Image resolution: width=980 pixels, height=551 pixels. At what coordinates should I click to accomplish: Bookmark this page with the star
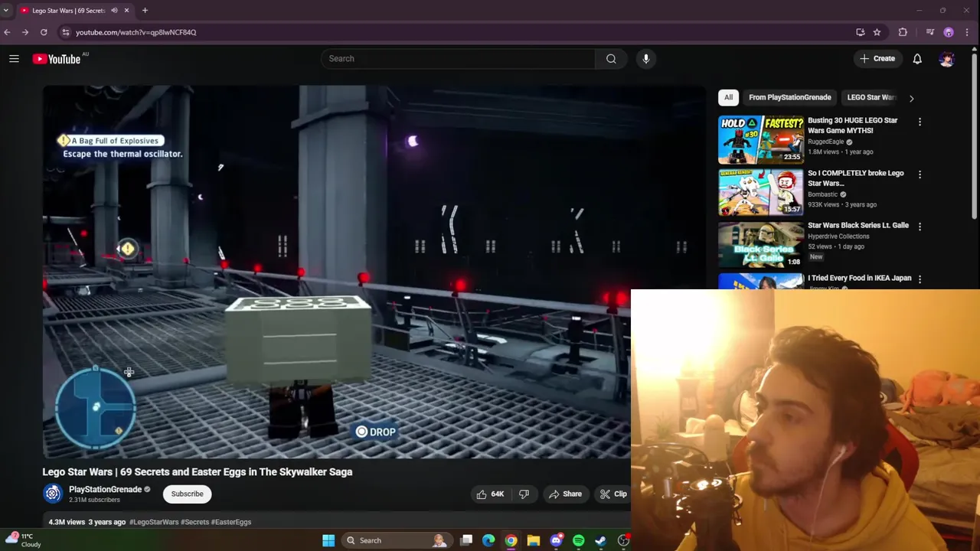pyautogui.click(x=877, y=32)
